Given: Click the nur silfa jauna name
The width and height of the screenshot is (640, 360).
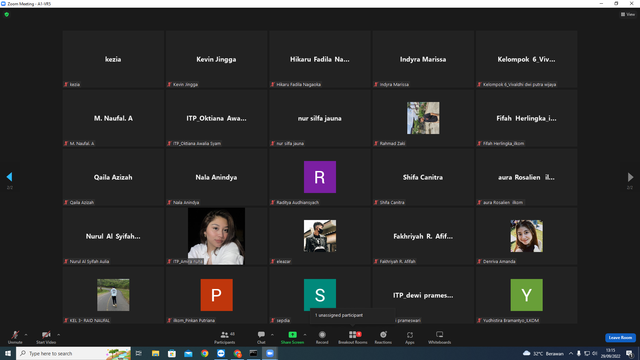Looking at the screenshot, I should 320,118.
